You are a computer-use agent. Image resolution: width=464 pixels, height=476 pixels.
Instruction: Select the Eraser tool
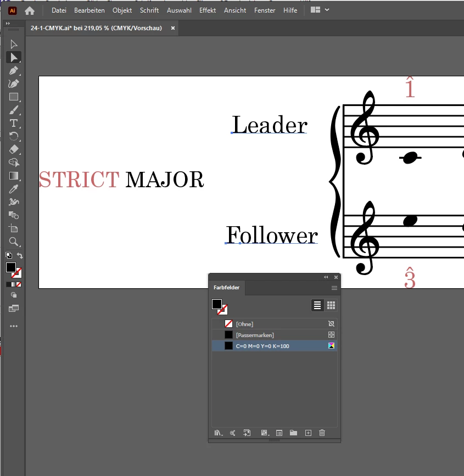tap(14, 149)
